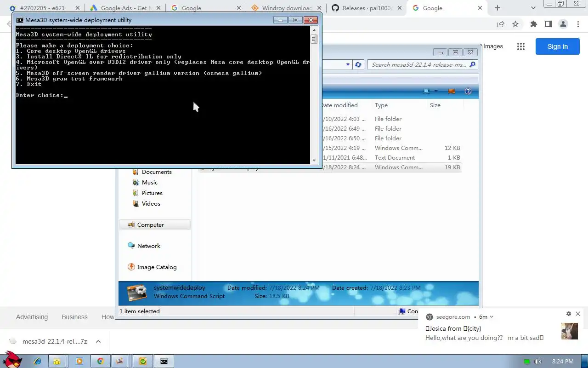Click the console scrollbar up arrow

click(314, 29)
